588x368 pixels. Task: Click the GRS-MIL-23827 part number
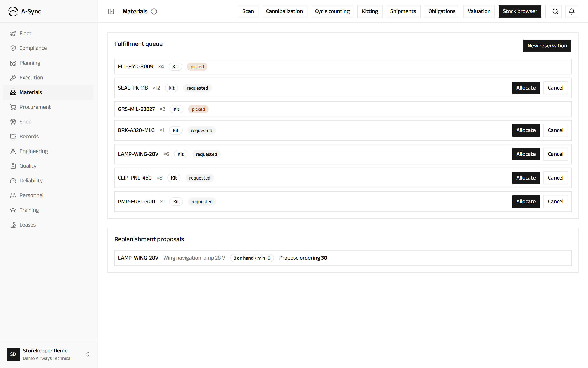(x=136, y=109)
